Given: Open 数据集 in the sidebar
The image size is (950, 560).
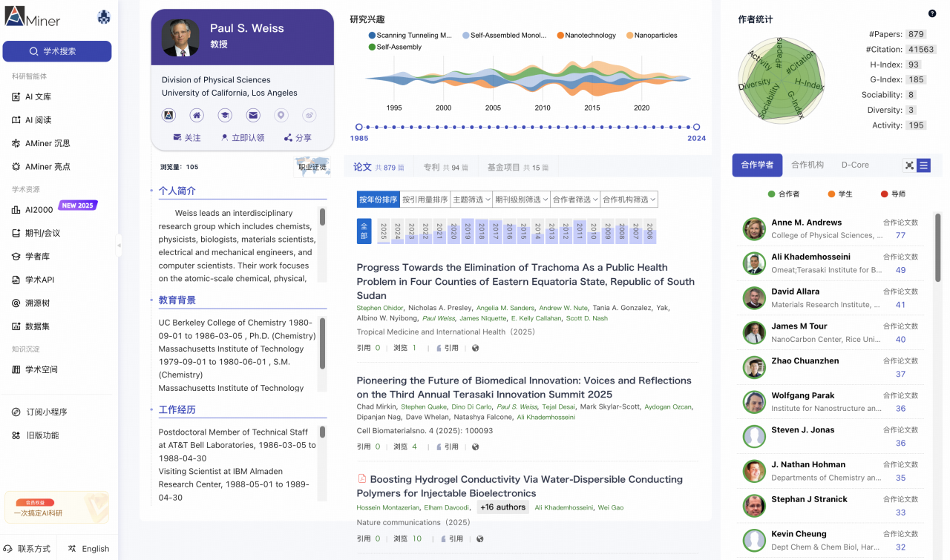Looking at the screenshot, I should (x=30, y=326).
